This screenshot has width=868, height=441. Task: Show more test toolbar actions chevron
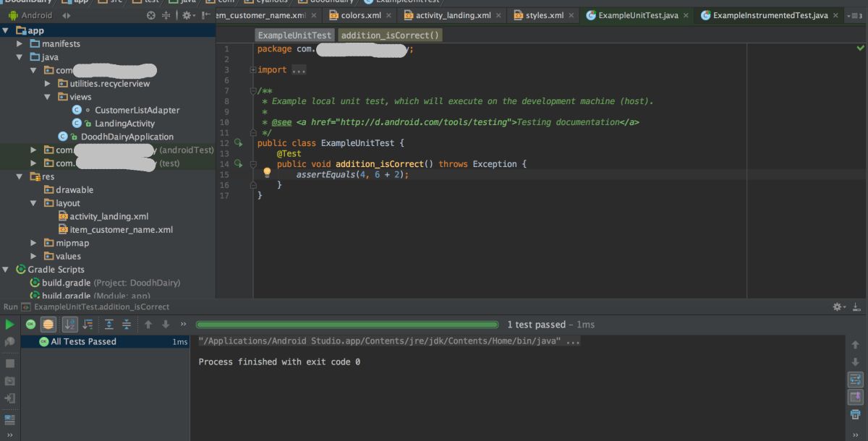[x=183, y=325]
